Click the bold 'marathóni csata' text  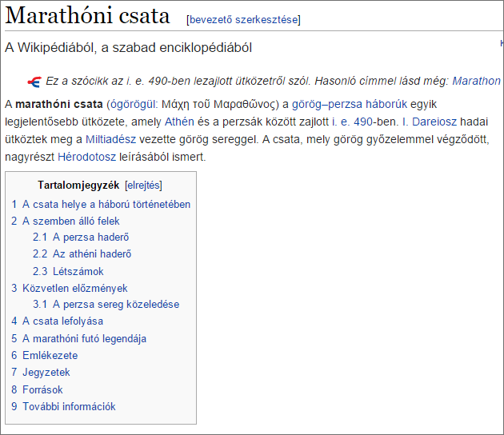tap(59, 105)
